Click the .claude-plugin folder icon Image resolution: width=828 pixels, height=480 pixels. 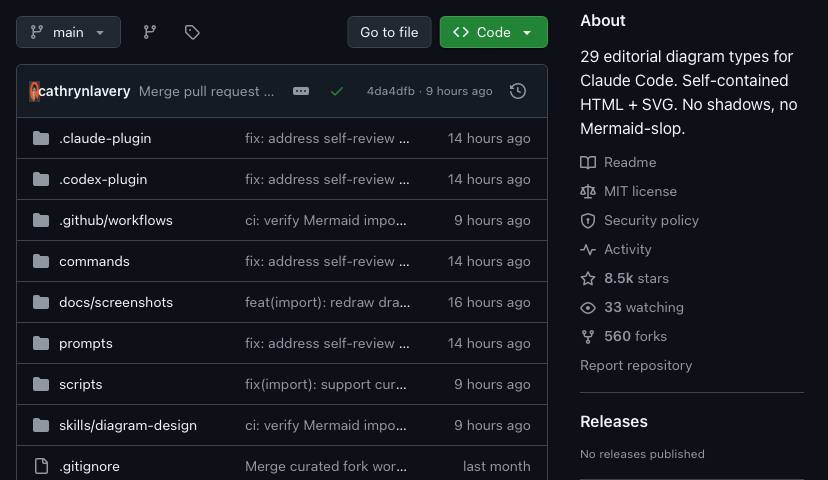click(x=41, y=138)
